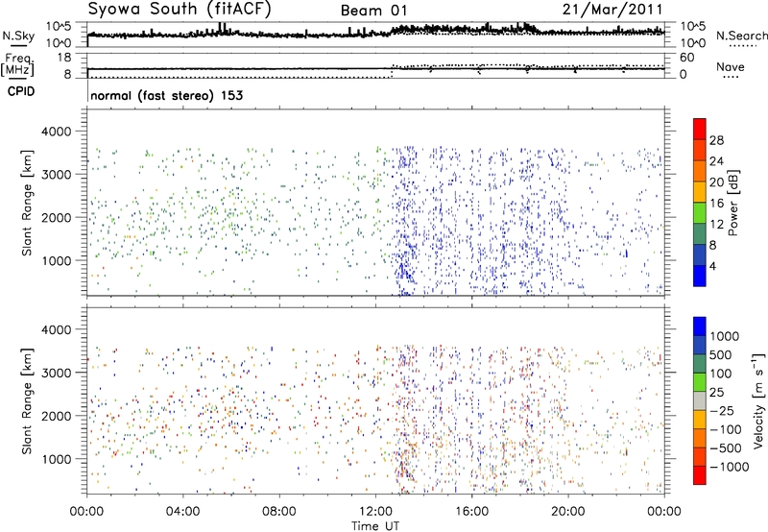The height and width of the screenshot is (532, 768).
Task: Click the '500' Velocity colorbar value
Action: (721, 354)
